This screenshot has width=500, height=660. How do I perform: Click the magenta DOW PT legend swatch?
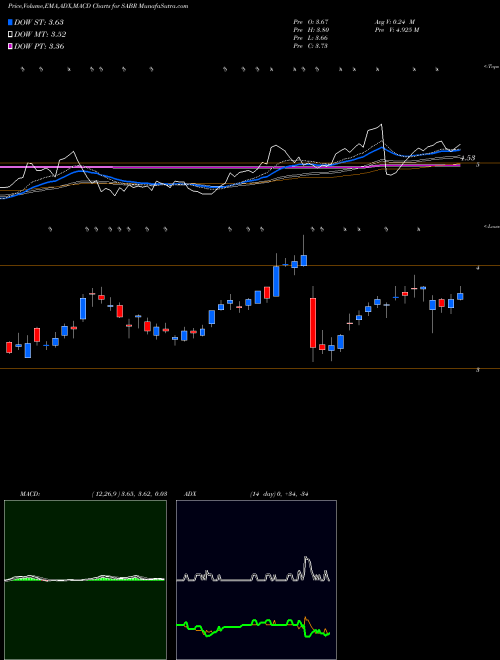pyautogui.click(x=10, y=46)
